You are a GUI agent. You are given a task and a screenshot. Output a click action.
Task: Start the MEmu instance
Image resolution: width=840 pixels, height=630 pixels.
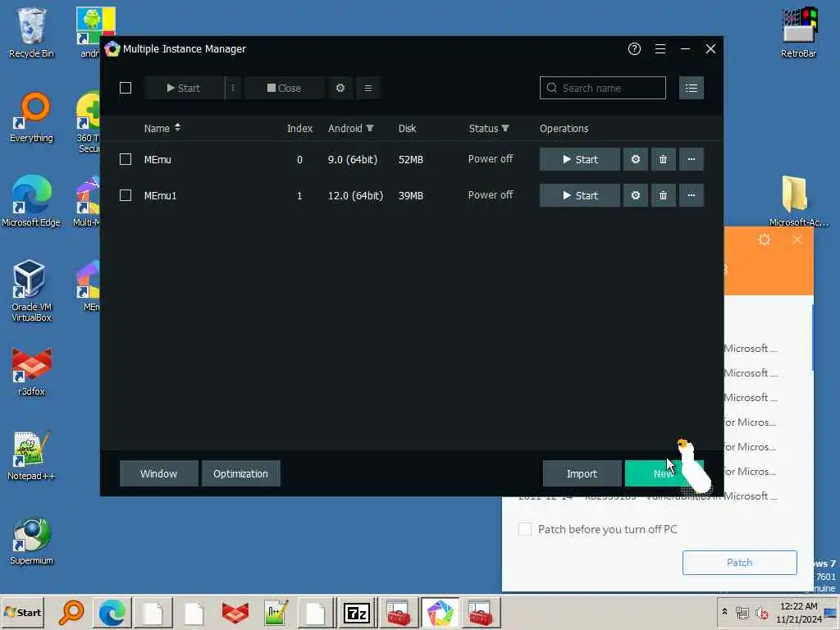coord(580,159)
